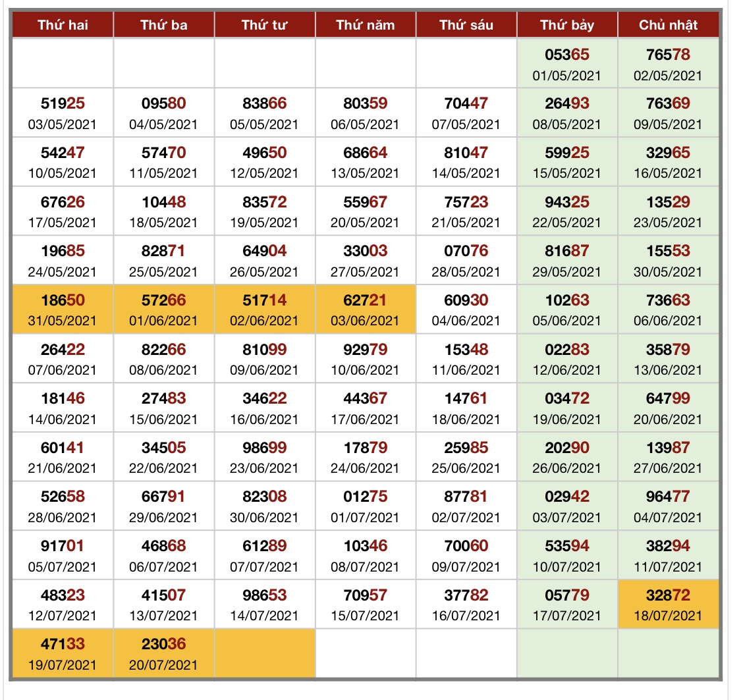Click the Chủ nhật column header
741x700 pixels.
pos(668,24)
